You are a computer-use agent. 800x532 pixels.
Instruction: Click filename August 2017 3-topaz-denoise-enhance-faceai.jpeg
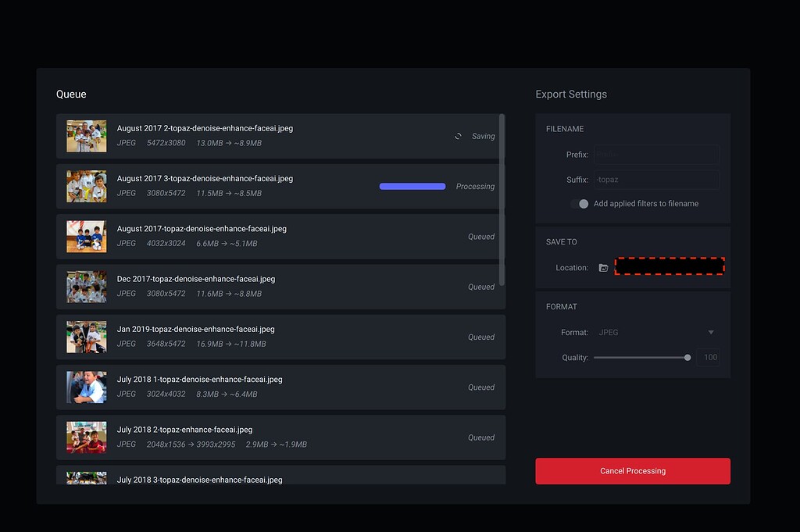(x=205, y=179)
